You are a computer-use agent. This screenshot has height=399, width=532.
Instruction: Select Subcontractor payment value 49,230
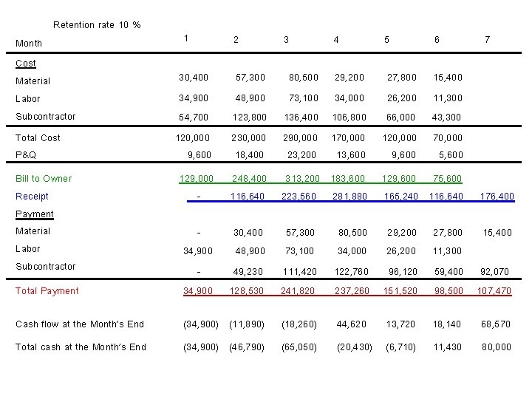point(248,272)
